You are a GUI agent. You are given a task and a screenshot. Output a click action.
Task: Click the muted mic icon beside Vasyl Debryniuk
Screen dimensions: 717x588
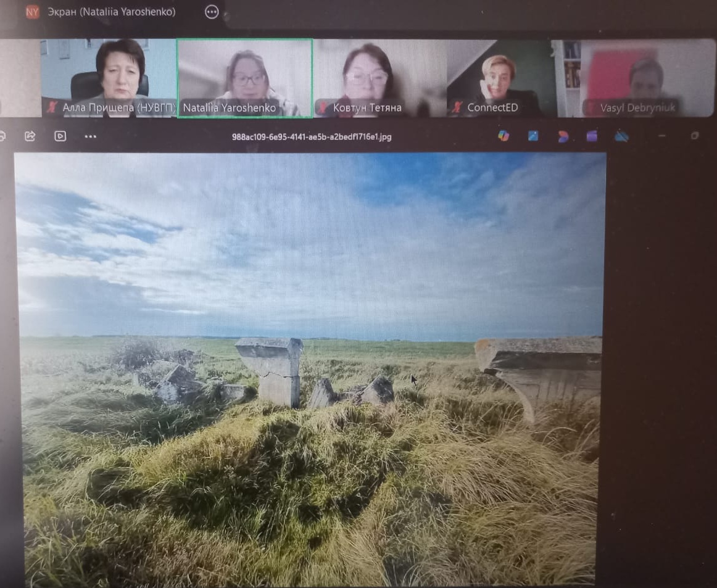click(x=591, y=108)
